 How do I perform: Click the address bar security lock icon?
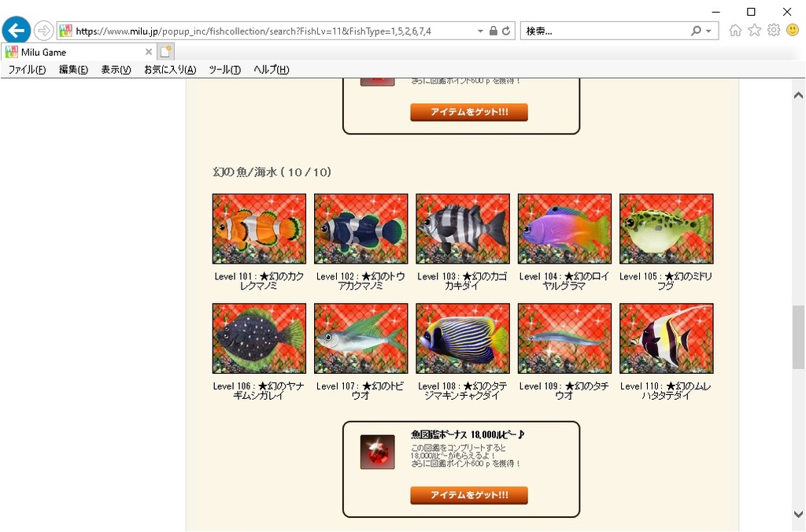494,31
